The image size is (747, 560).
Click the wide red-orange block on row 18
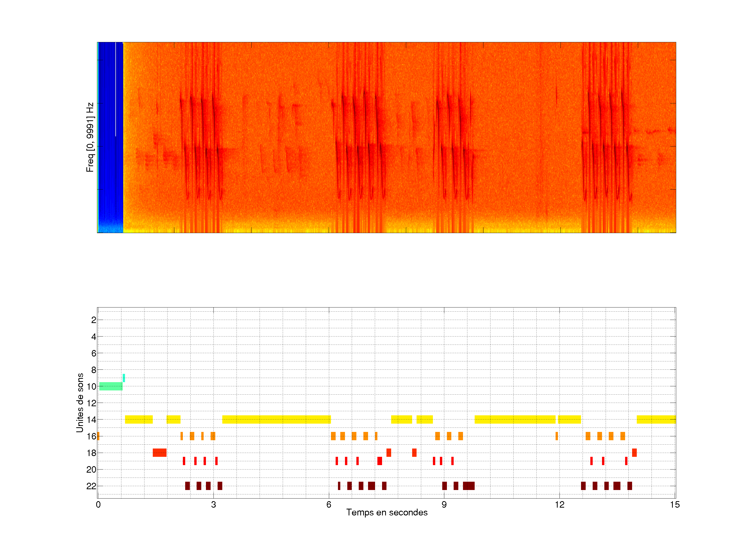pyautogui.click(x=160, y=452)
